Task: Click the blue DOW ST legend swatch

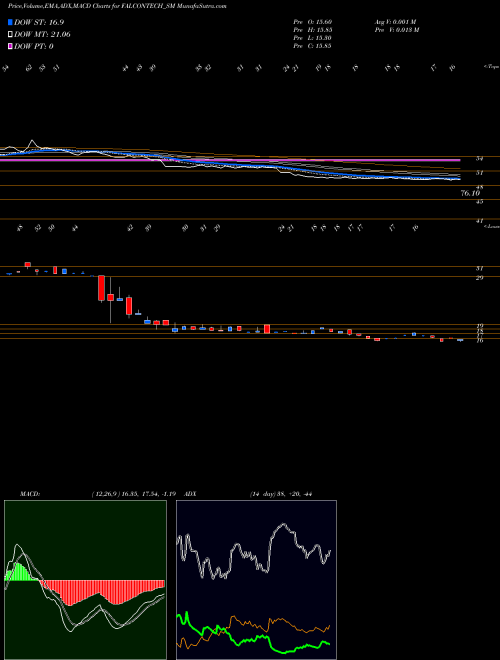Action: [10, 22]
